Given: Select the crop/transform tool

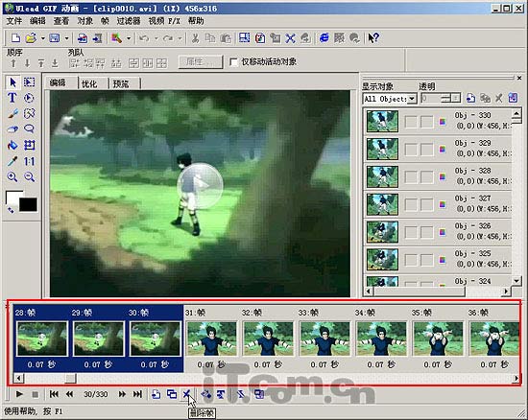Looking at the screenshot, I should click(30, 145).
